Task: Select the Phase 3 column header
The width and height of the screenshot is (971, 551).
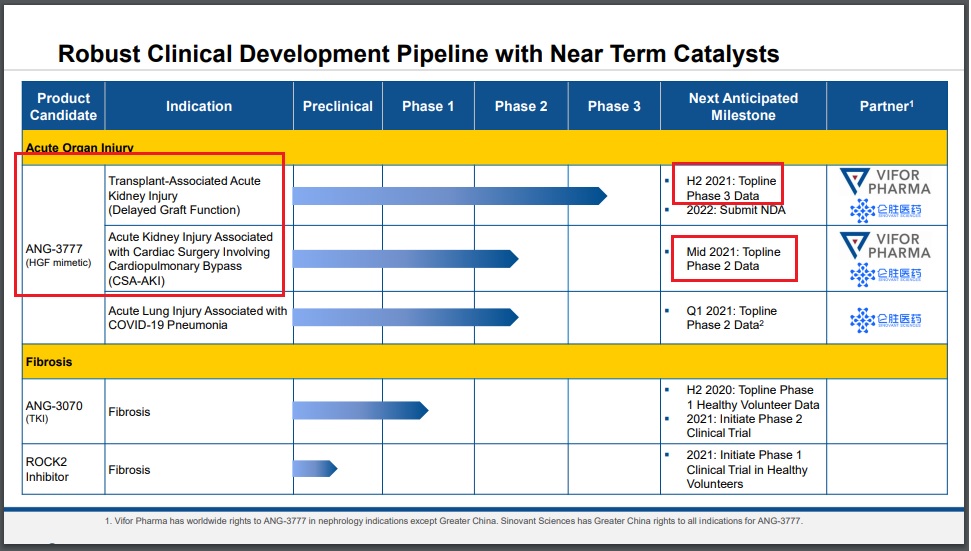Action: (x=614, y=106)
